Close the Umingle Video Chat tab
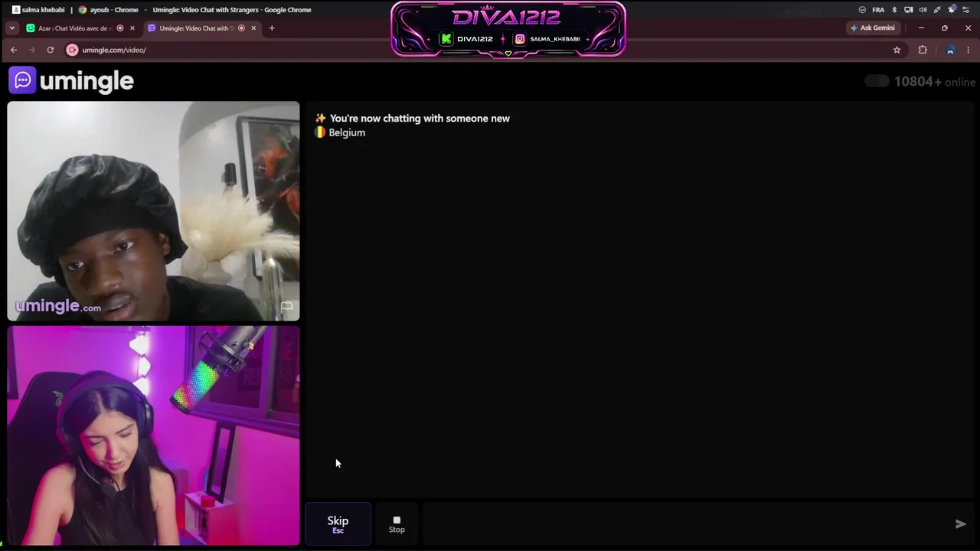980x551 pixels. [x=253, y=28]
